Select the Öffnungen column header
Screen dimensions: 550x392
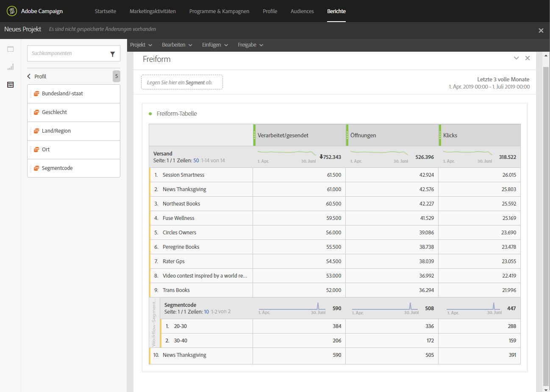pyautogui.click(x=392, y=135)
